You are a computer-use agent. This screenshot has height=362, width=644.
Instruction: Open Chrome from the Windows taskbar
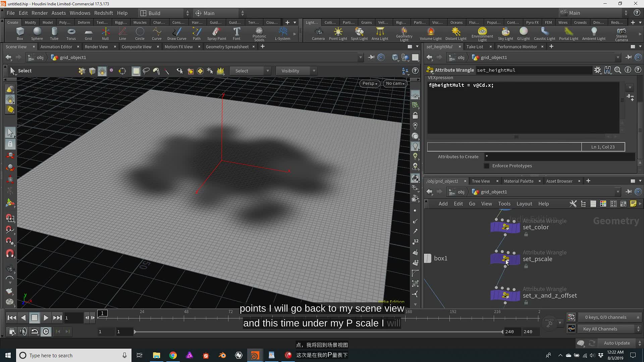pyautogui.click(x=173, y=355)
